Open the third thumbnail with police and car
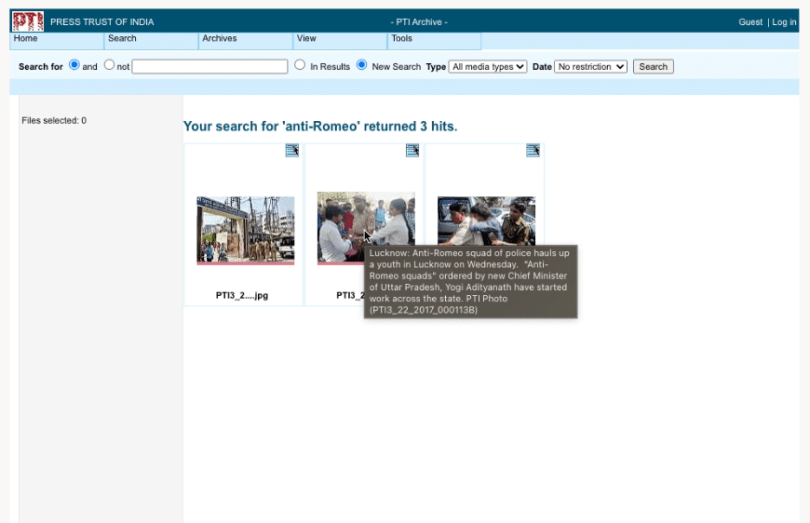 pos(486,220)
